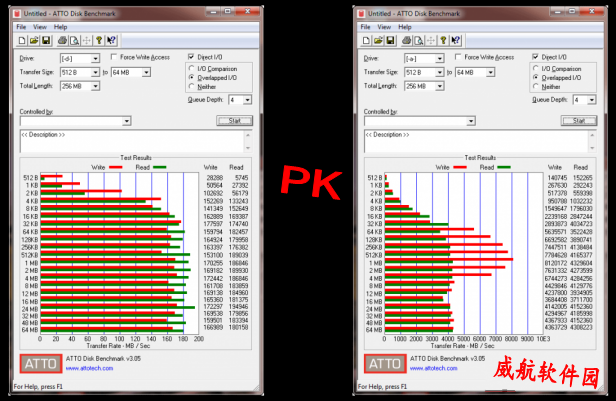Open View menu in right window
The image size is (616, 401).
pyautogui.click(x=384, y=27)
